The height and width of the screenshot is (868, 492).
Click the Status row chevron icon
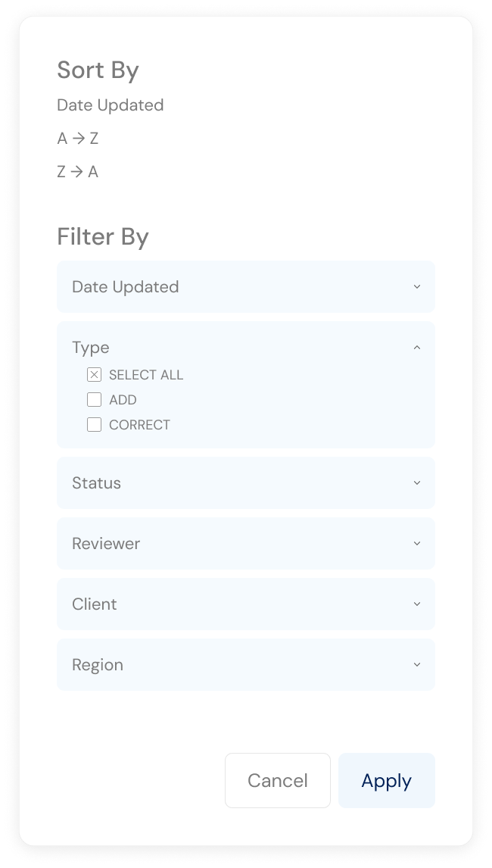click(x=417, y=482)
